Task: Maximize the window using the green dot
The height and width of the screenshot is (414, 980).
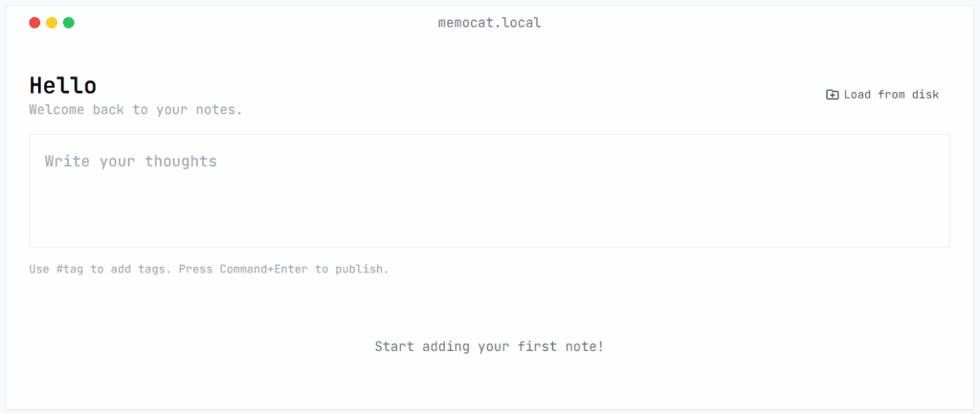Action: tap(69, 23)
